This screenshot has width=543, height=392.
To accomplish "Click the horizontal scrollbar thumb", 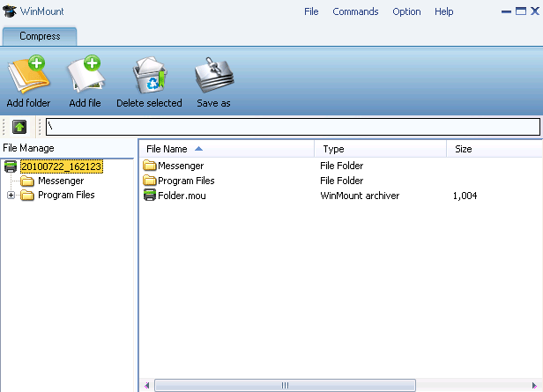I will pyautogui.click(x=285, y=385).
